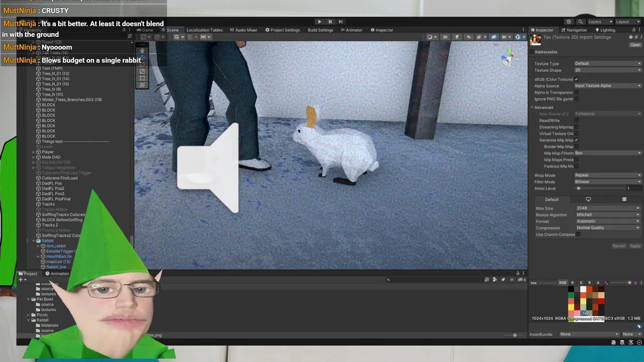
Task: Open the draw mode shading sphere dropdown
Action: (x=431, y=37)
